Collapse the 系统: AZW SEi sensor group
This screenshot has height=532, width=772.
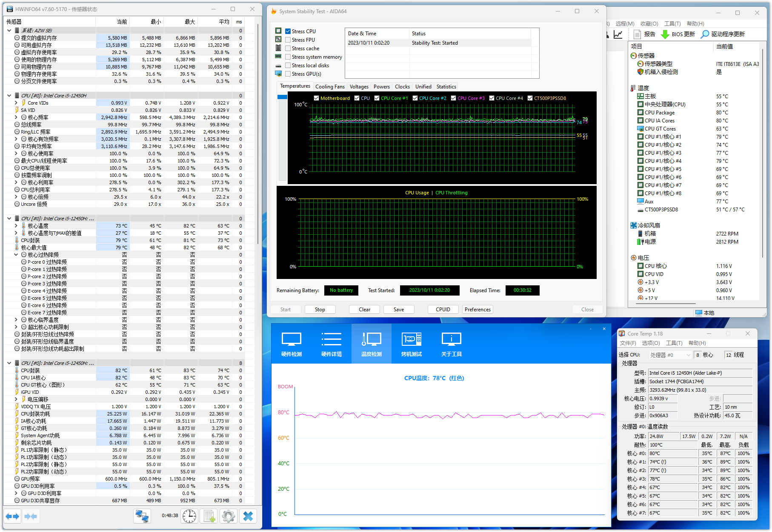click(9, 31)
